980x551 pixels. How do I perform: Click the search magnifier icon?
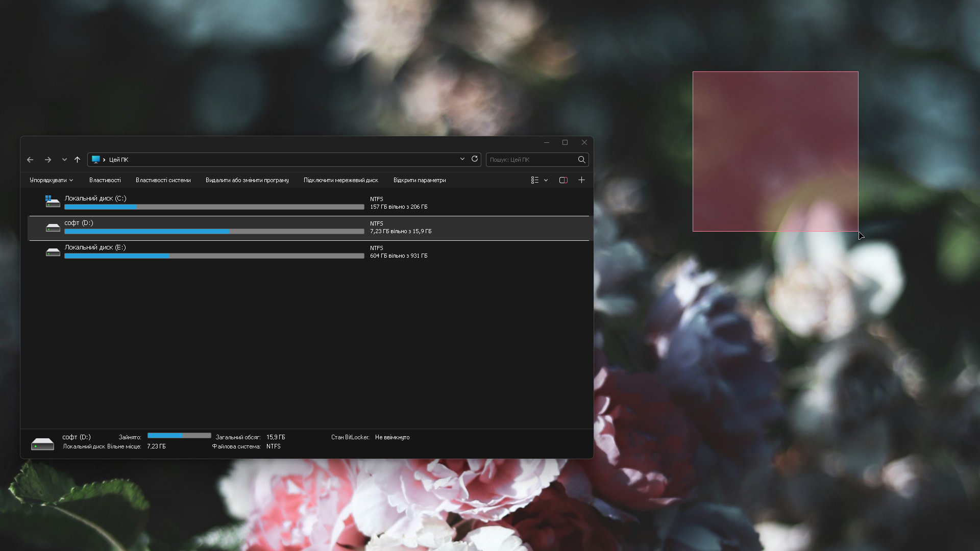coord(581,160)
